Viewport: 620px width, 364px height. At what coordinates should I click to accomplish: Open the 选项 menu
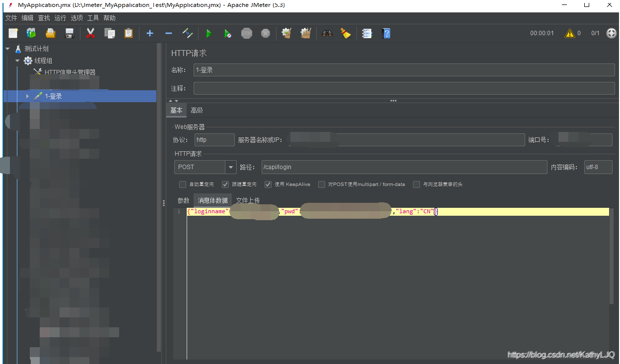76,17
